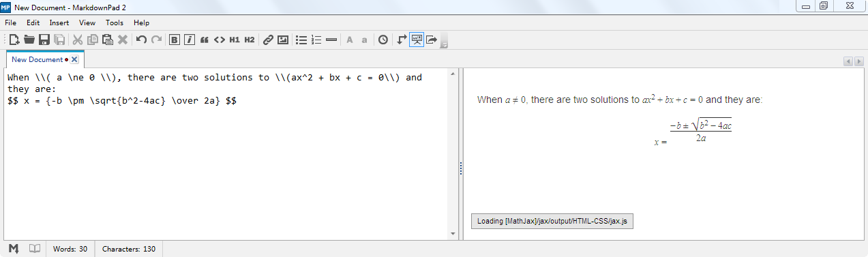Open the File menu
The width and height of the screenshot is (868, 257).
click(x=10, y=22)
